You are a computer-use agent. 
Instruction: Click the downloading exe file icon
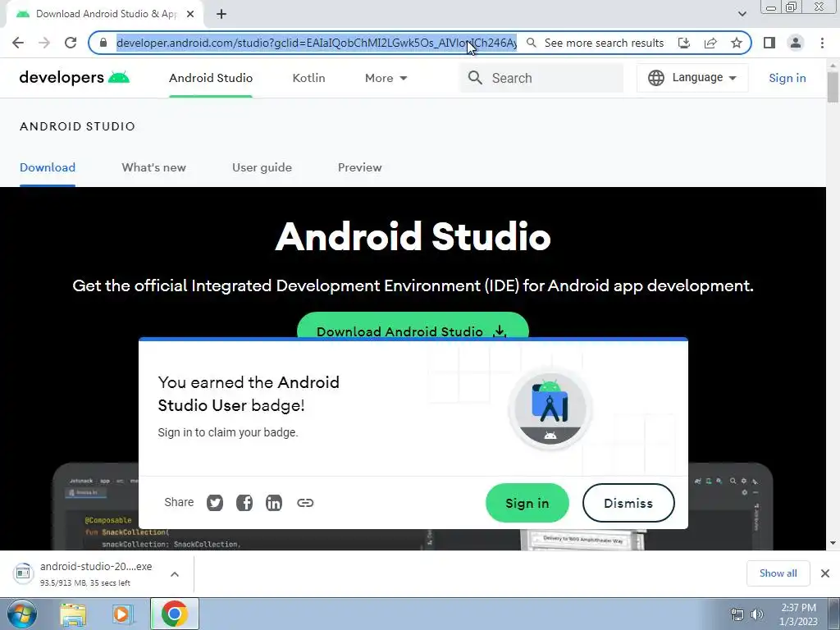(x=22, y=573)
